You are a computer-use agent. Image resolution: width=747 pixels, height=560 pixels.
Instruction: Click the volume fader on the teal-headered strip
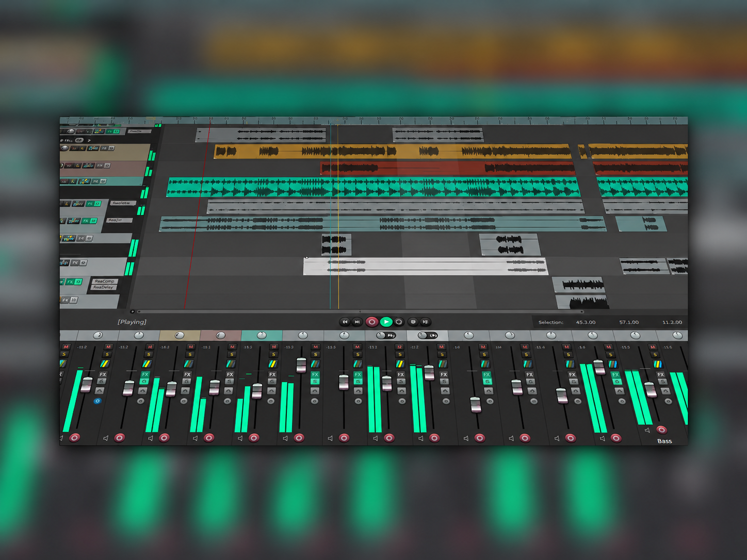coord(257,391)
